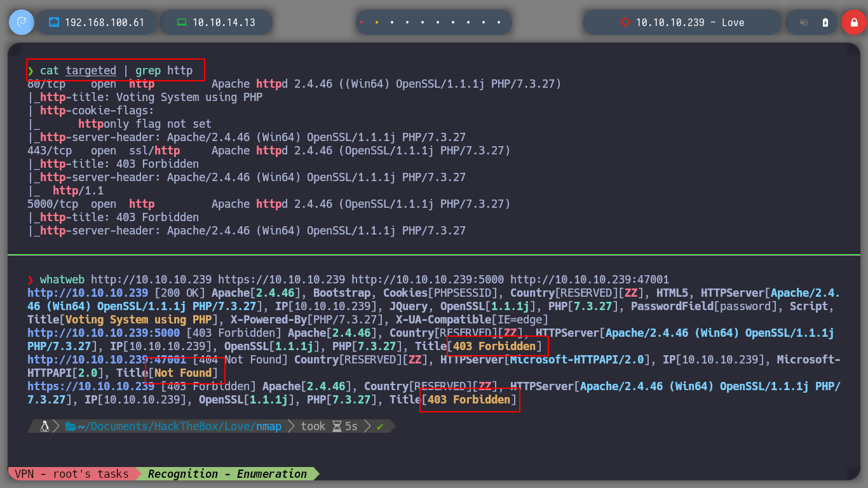Viewport: 868px width, 488px height.
Task: Click the '80/tcp' port entry
Action: pos(46,84)
